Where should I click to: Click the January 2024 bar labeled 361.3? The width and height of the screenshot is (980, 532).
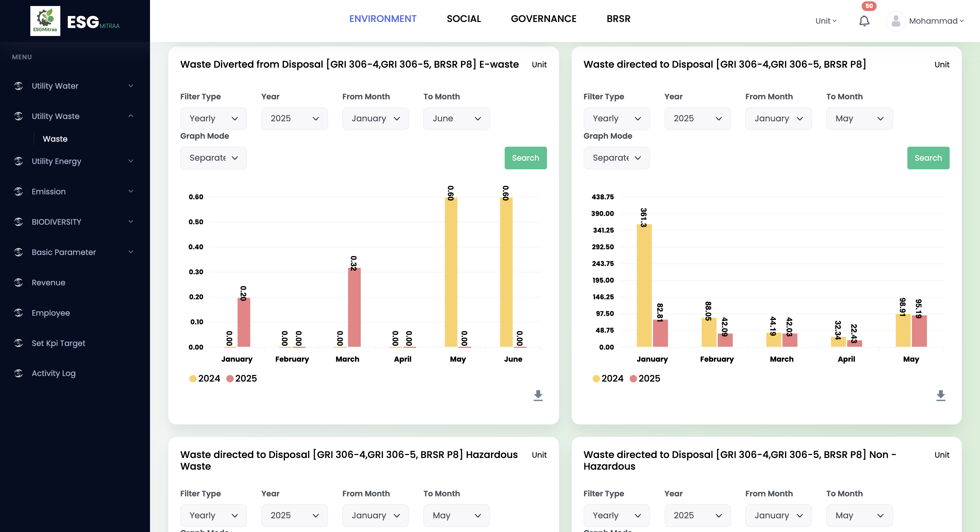(644, 285)
